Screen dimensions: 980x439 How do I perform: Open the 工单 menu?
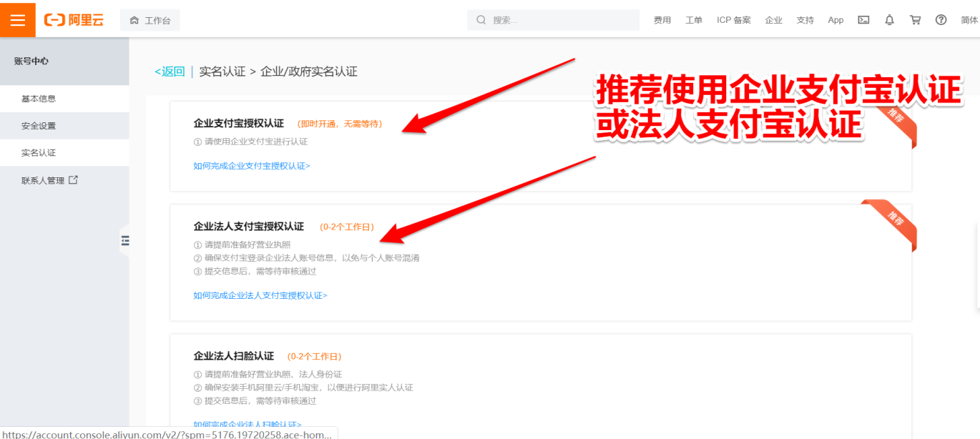pos(693,20)
